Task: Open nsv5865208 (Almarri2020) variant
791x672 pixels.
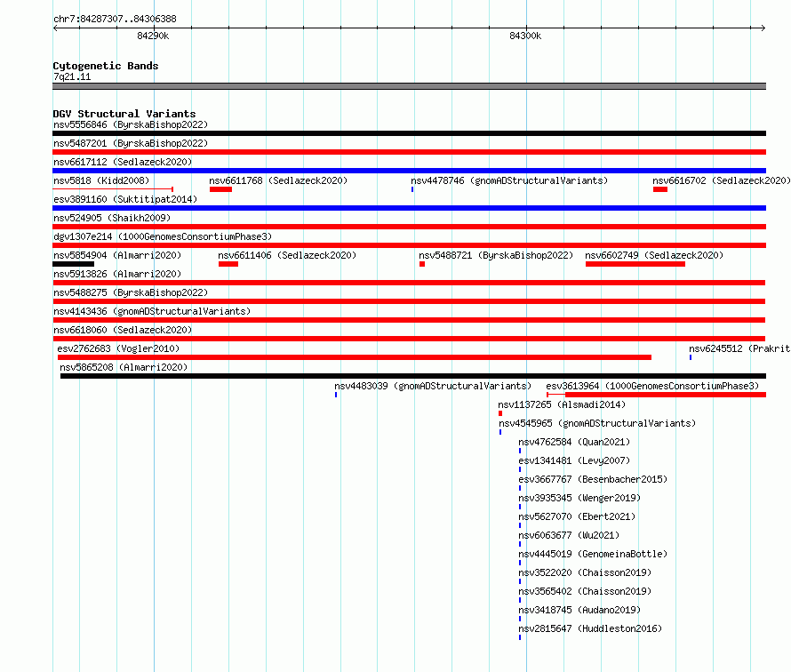Action: pos(124,367)
